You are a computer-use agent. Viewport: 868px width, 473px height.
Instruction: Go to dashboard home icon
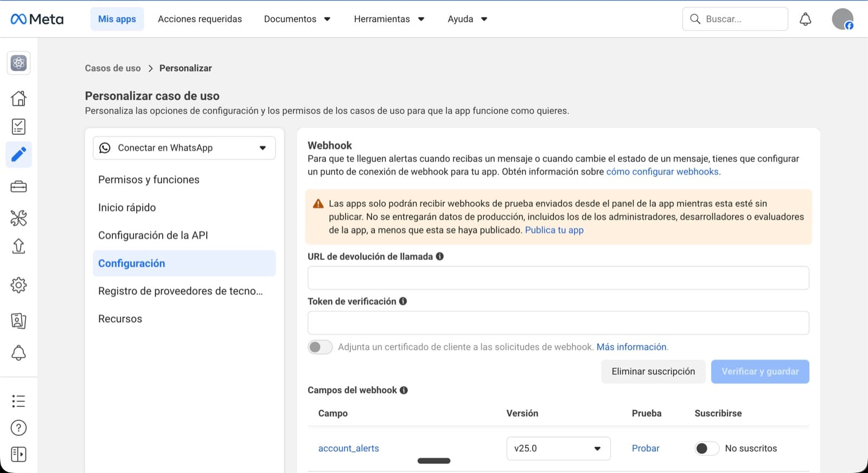[x=18, y=98]
